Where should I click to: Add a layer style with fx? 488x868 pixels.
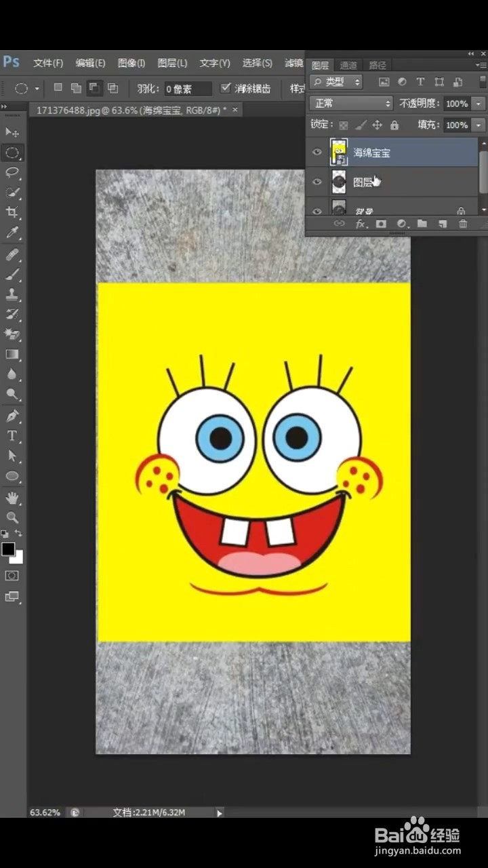coord(361,224)
